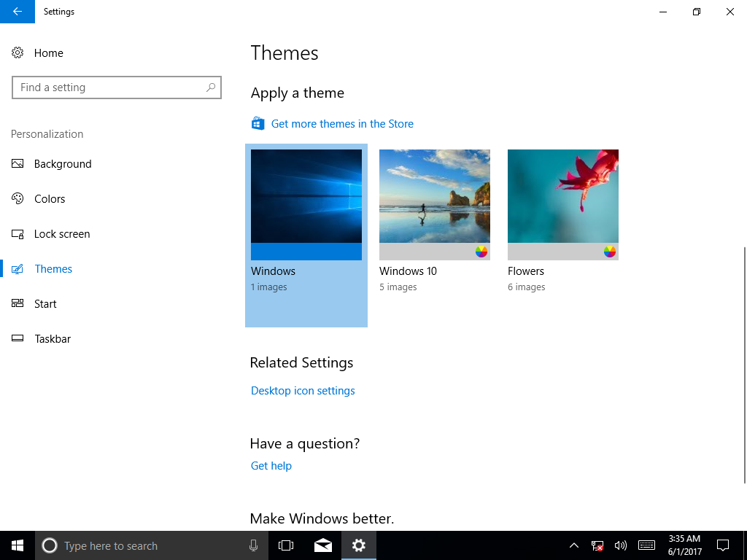Click the '1 images' label
The height and width of the screenshot is (560, 747).
(268, 287)
